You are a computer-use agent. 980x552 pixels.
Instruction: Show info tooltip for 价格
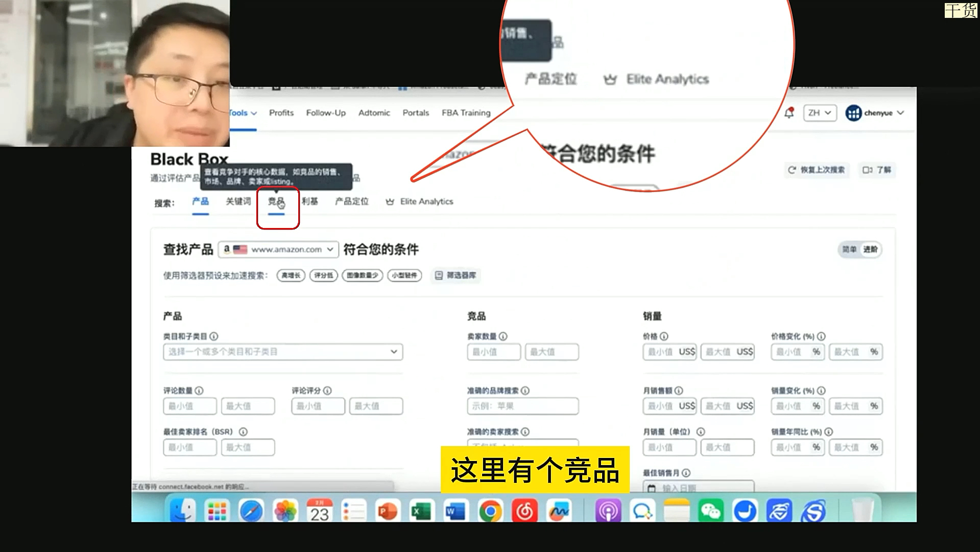tap(664, 336)
